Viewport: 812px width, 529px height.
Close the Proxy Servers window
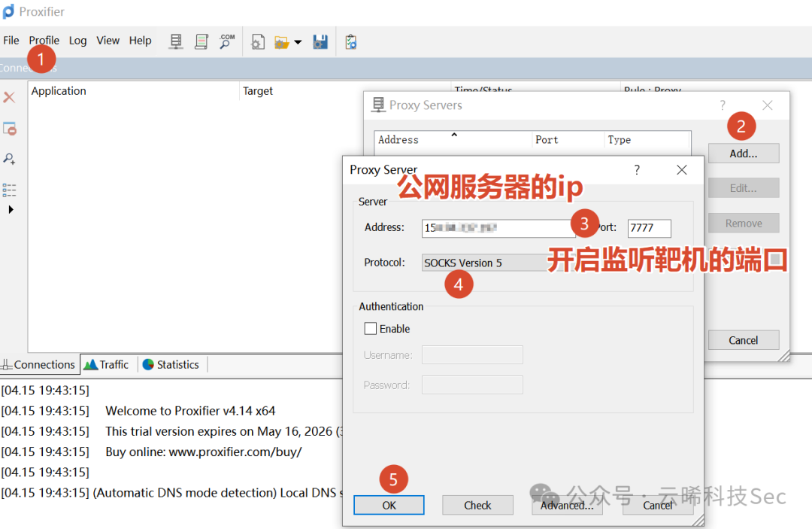pos(768,105)
